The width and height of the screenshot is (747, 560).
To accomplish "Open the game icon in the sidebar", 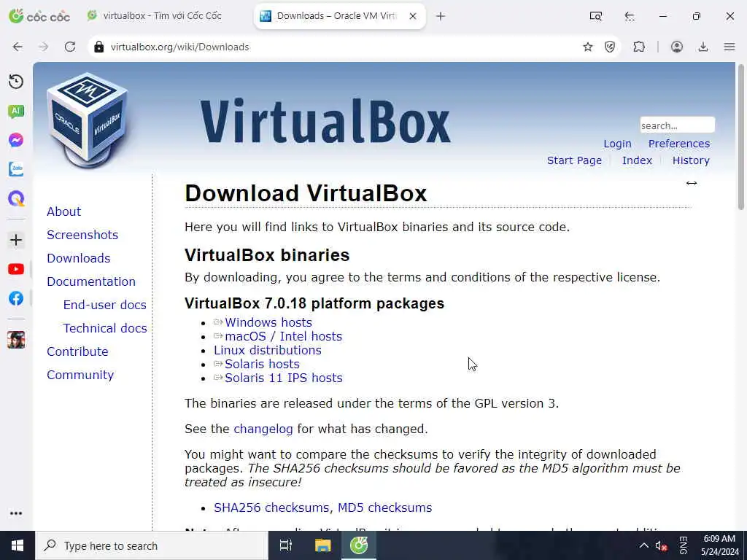I will 16,340.
